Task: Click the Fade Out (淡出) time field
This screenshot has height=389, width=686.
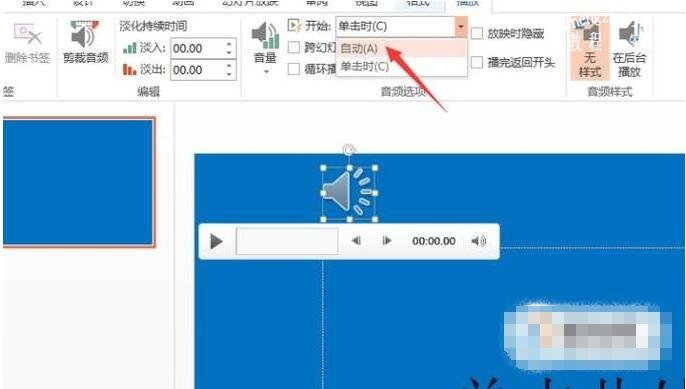Action: (198, 70)
